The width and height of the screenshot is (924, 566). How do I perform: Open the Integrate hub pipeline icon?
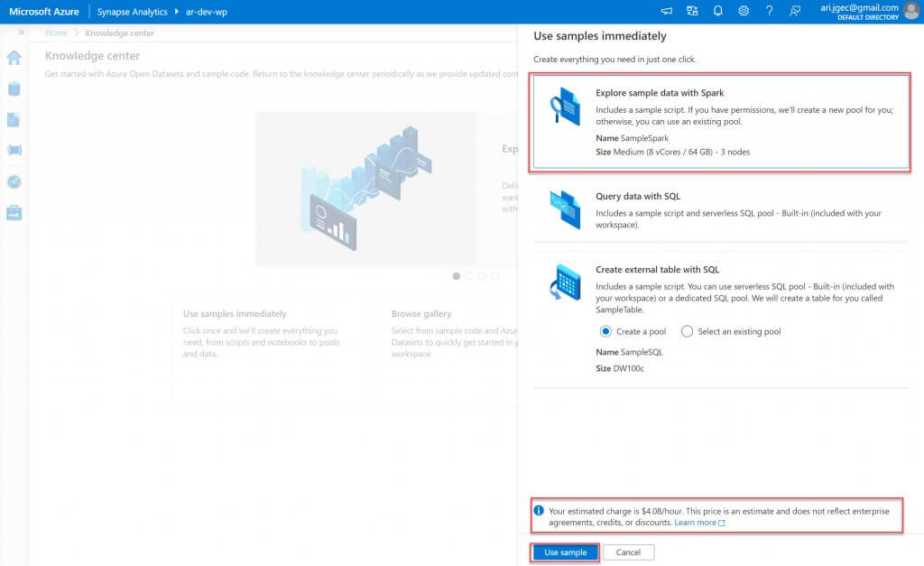point(14,150)
